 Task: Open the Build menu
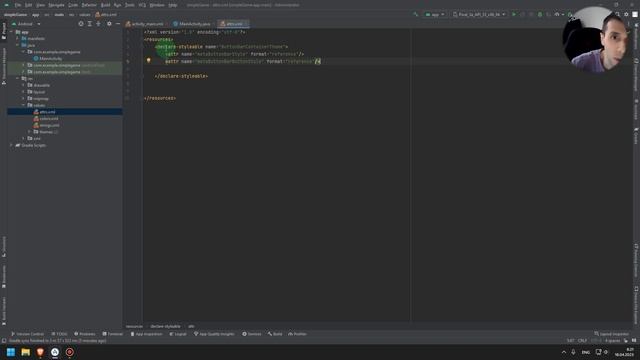tap(105, 5)
